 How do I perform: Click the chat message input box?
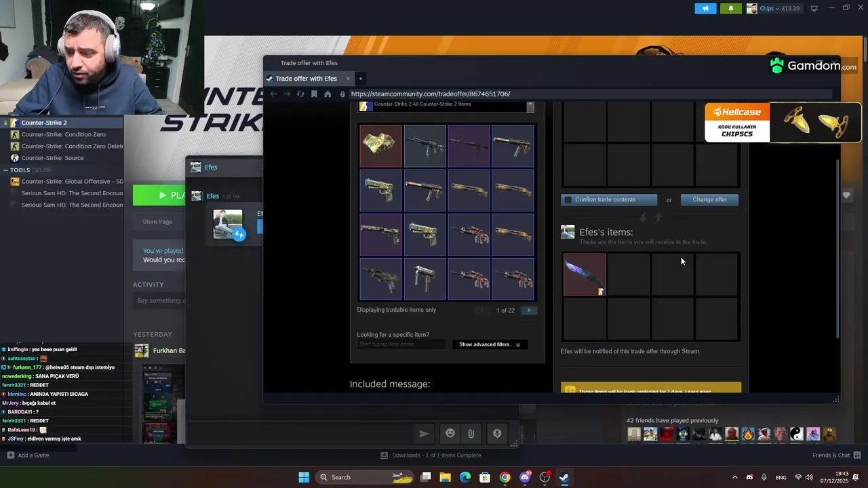click(299, 434)
